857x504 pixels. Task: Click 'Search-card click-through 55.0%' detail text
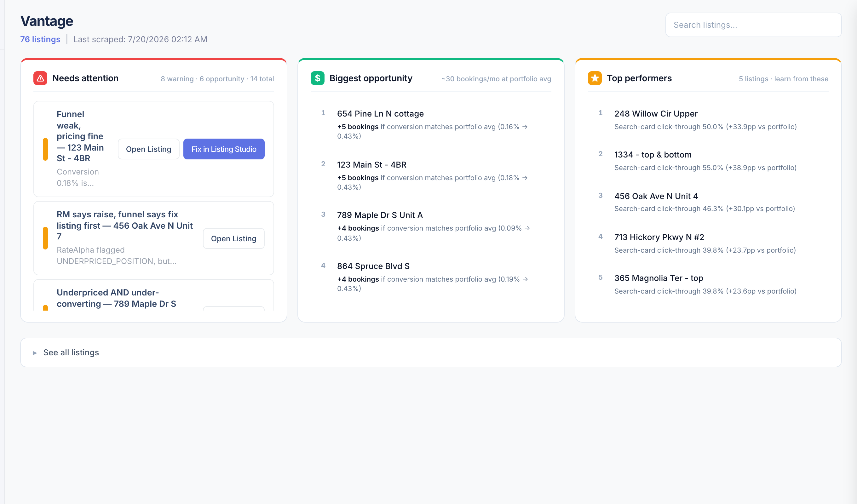click(705, 168)
